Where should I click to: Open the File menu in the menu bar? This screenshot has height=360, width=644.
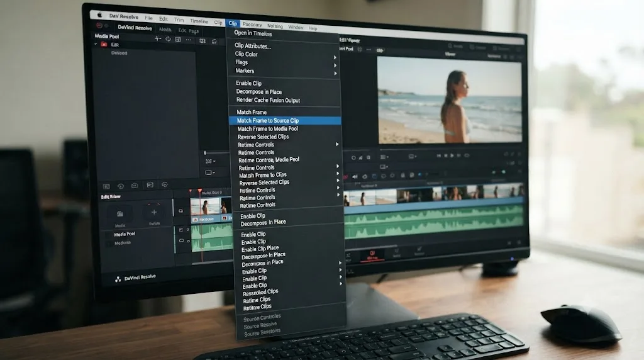[148, 18]
